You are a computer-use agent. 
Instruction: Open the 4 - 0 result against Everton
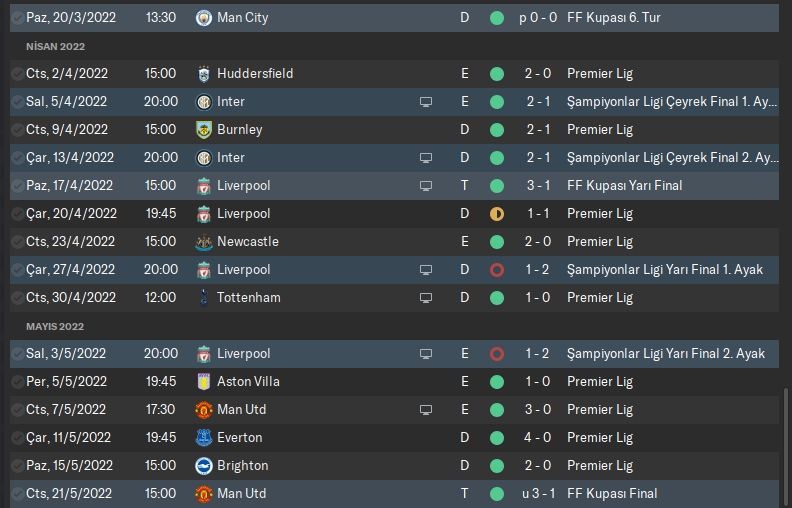537,438
